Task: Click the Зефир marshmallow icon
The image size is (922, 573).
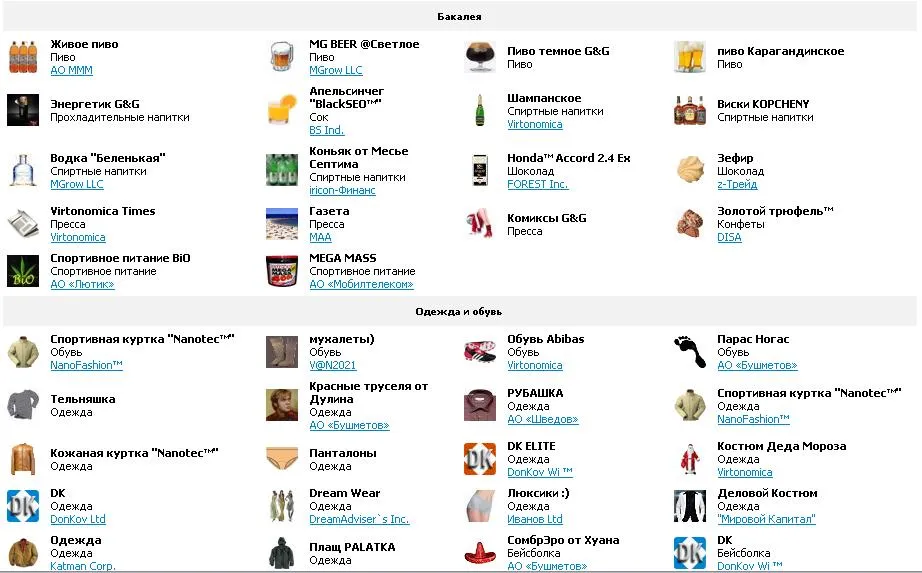Action: pyautogui.click(x=690, y=170)
